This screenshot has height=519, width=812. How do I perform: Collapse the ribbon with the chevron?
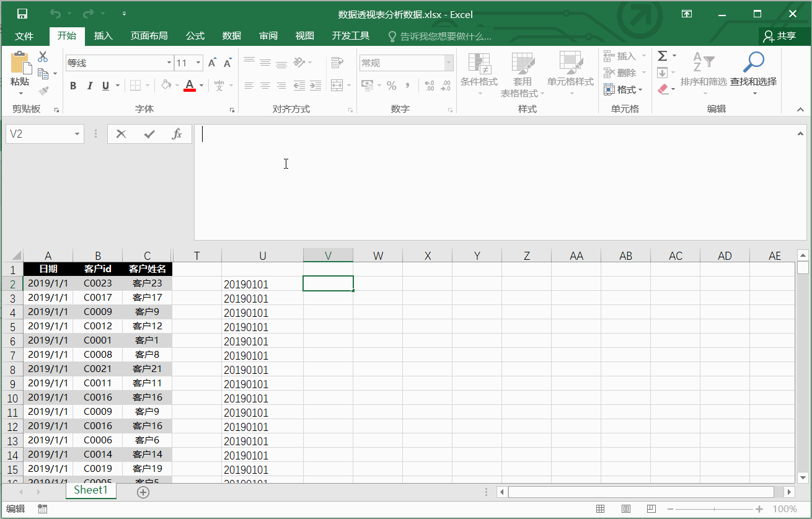[800, 109]
